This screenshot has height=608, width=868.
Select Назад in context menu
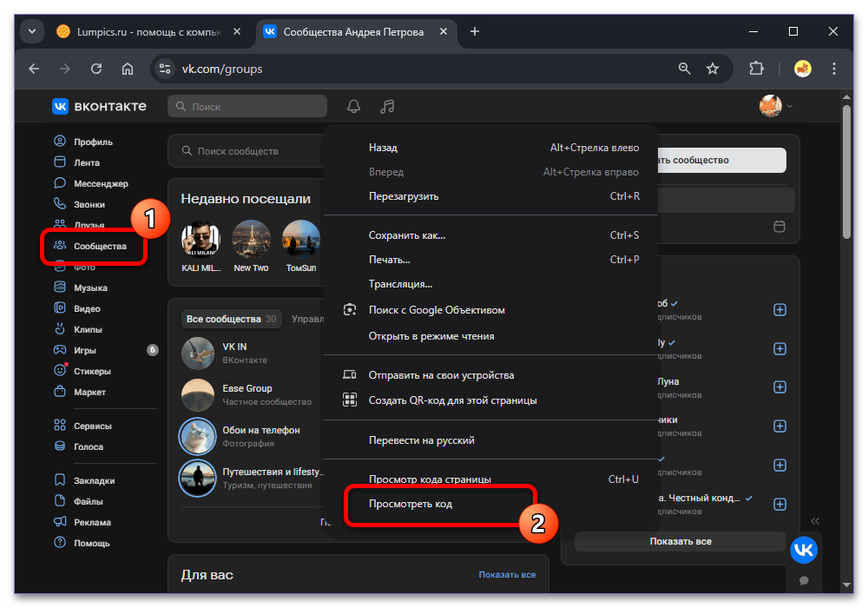[x=490, y=148]
